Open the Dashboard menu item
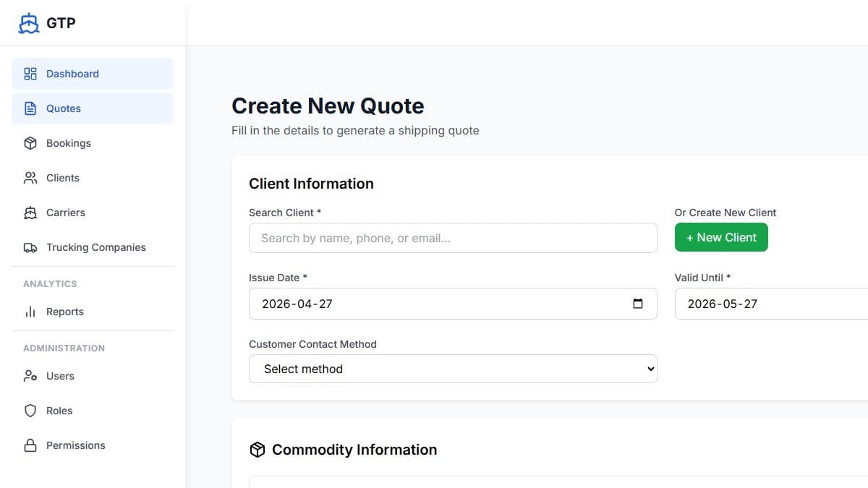This screenshot has width=868, height=488. pos(93,74)
